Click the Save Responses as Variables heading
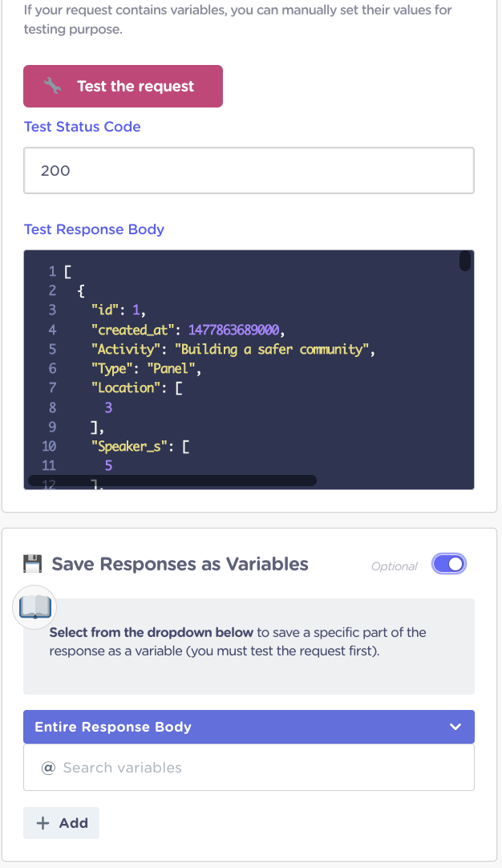 (180, 564)
